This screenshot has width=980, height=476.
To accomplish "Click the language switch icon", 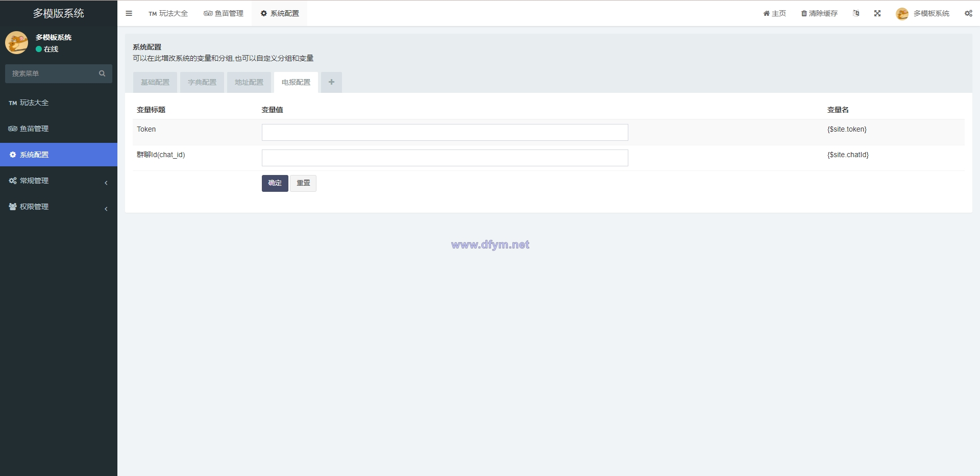I will pos(856,13).
